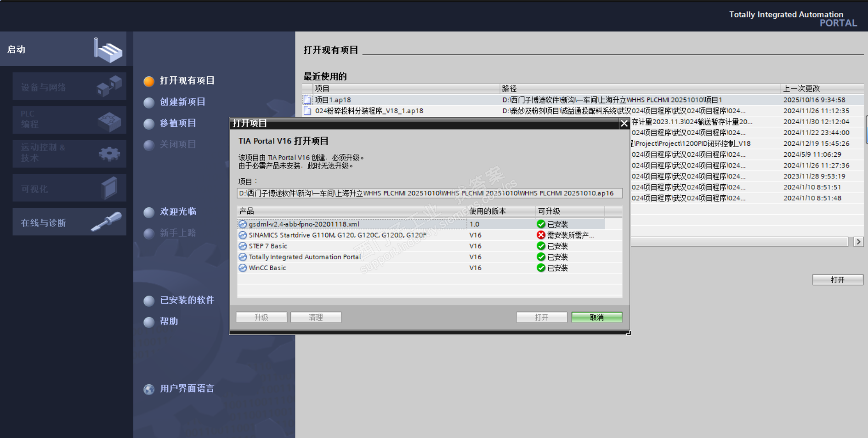Click 清理 button in dialog

(x=316, y=318)
